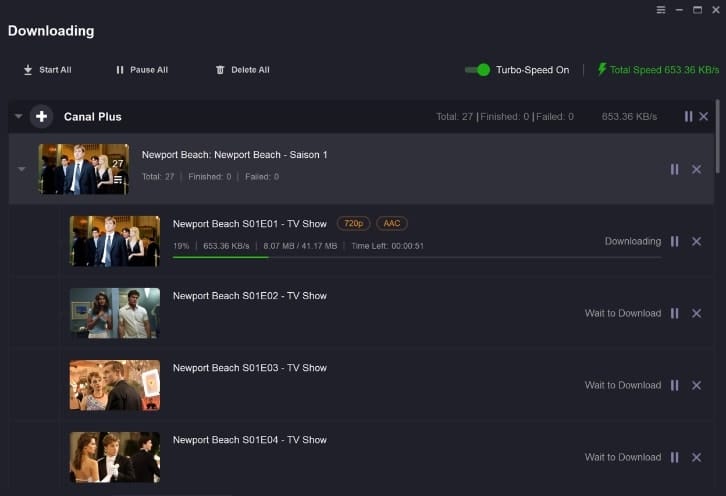Click the Canal Plus plus icon
Viewport: 726px width, 496px height.
(x=41, y=116)
